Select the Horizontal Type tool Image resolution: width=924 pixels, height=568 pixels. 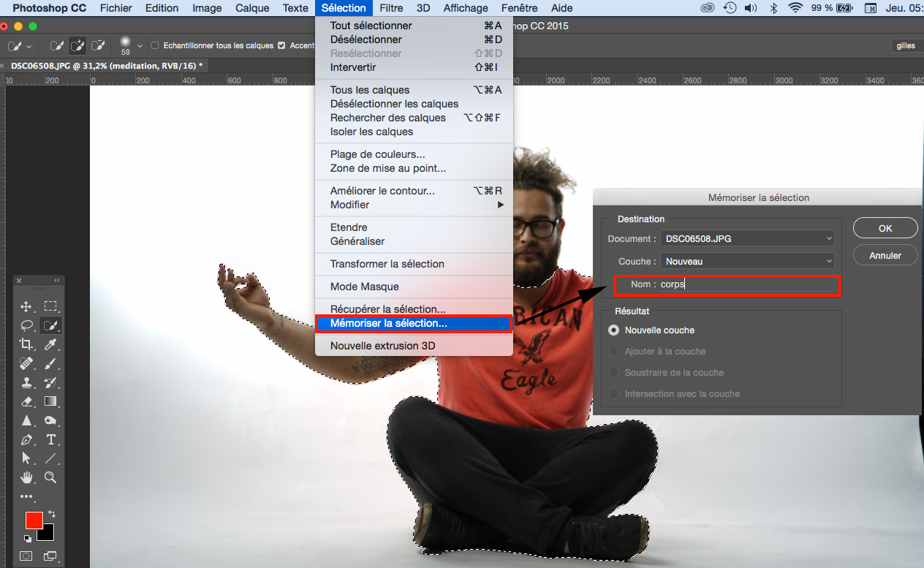pos(50,439)
